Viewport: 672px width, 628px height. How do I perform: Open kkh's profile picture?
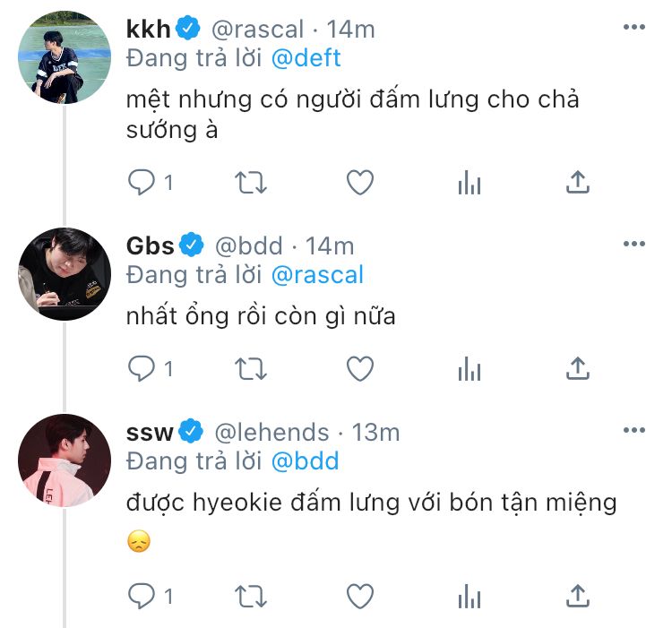point(64,57)
